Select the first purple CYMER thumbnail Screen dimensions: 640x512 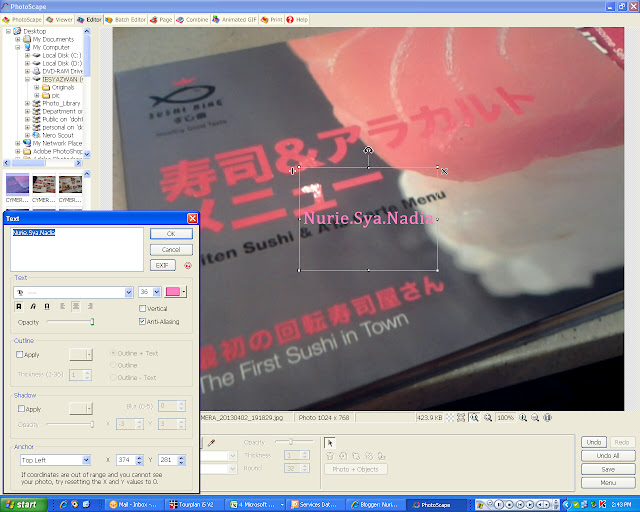tap(17, 185)
